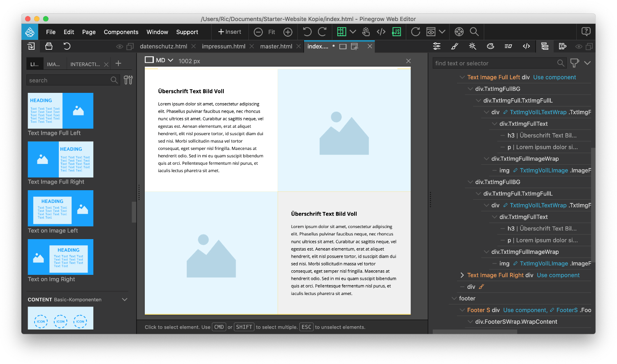The height and width of the screenshot is (364, 617).
Task: Open the project stack icon in left bar
Action: tap(49, 46)
